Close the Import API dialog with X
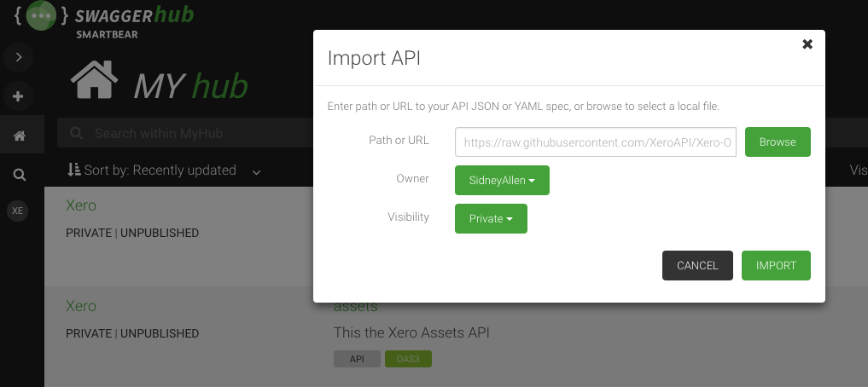 pos(807,44)
